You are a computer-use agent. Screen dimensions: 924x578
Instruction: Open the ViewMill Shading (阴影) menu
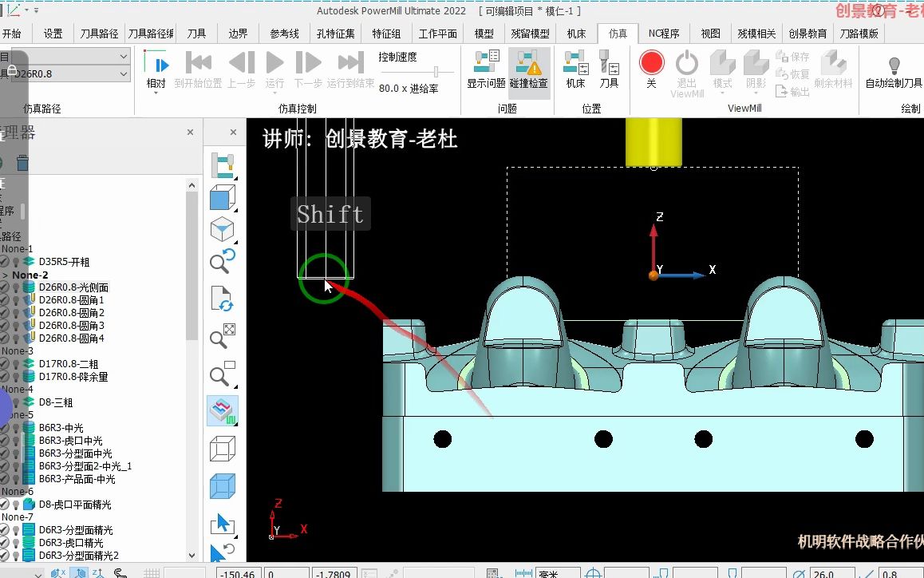pyautogui.click(x=756, y=72)
